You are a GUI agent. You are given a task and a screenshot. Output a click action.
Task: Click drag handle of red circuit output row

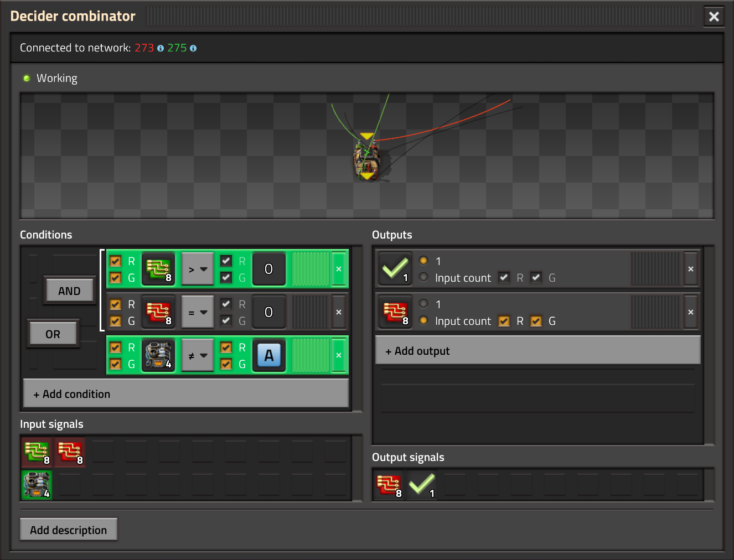pos(655,312)
